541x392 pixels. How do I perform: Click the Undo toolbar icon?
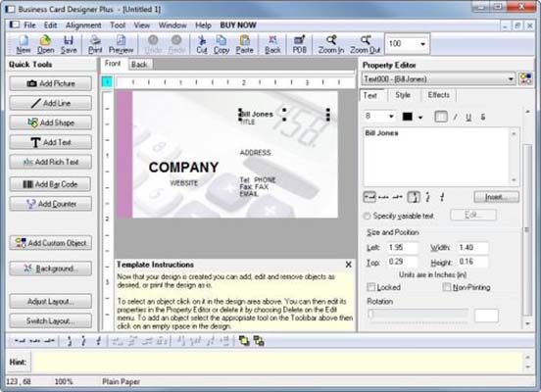(x=153, y=44)
